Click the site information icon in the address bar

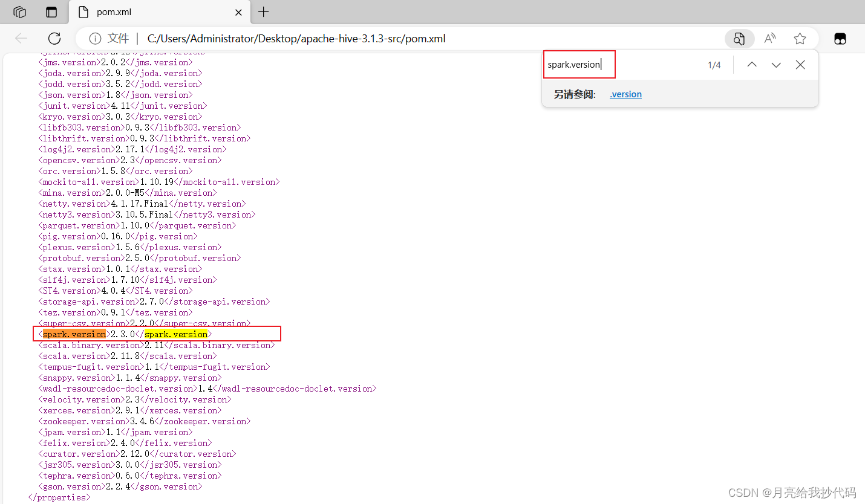(x=95, y=39)
